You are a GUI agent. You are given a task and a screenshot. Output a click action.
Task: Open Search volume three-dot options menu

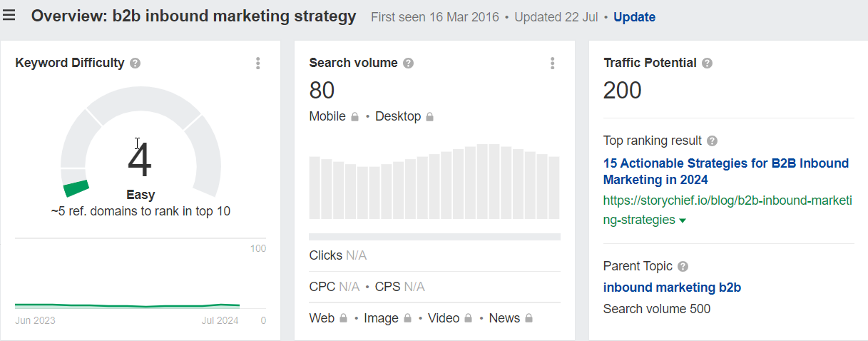pos(552,63)
